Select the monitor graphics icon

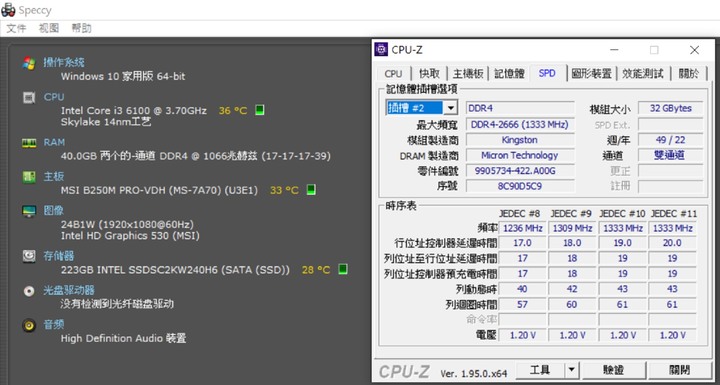[x=28, y=211]
